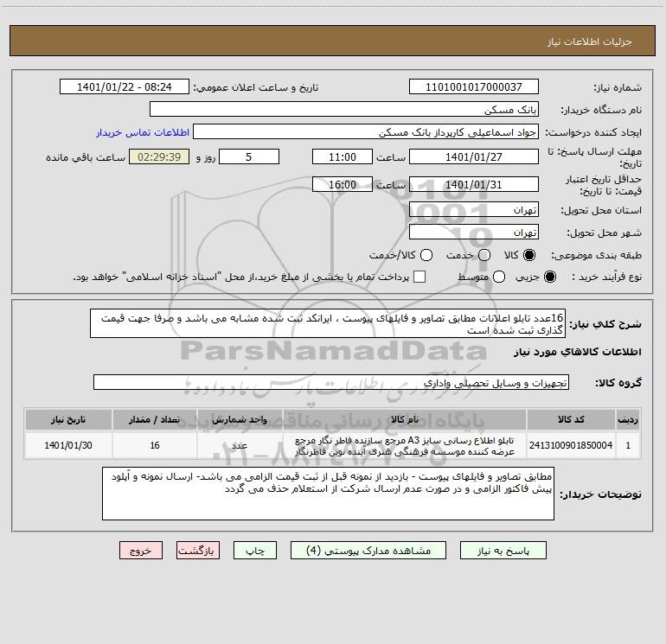
Task: Click the response deadline date 1401/01/27 field
Action: [x=474, y=157]
